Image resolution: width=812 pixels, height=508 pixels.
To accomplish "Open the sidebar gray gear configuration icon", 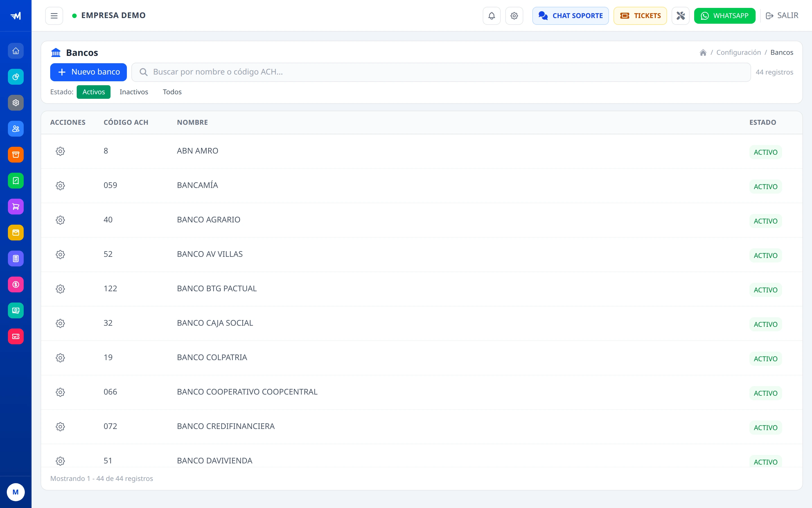I will (x=16, y=103).
